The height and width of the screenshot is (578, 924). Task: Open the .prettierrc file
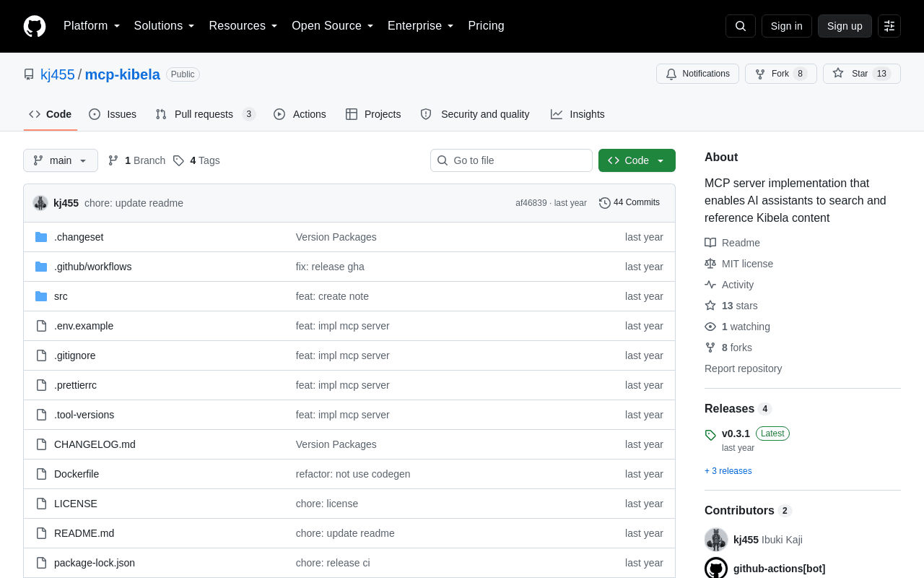76,385
